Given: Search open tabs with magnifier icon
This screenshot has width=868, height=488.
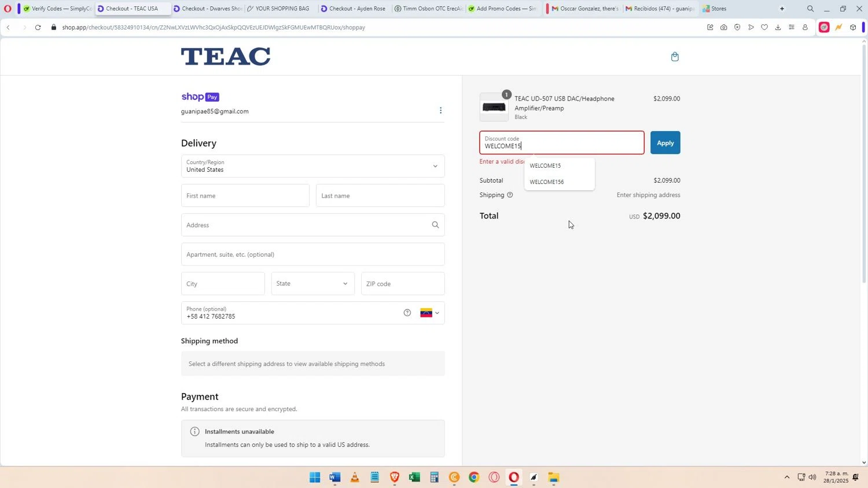Looking at the screenshot, I should [810, 9].
